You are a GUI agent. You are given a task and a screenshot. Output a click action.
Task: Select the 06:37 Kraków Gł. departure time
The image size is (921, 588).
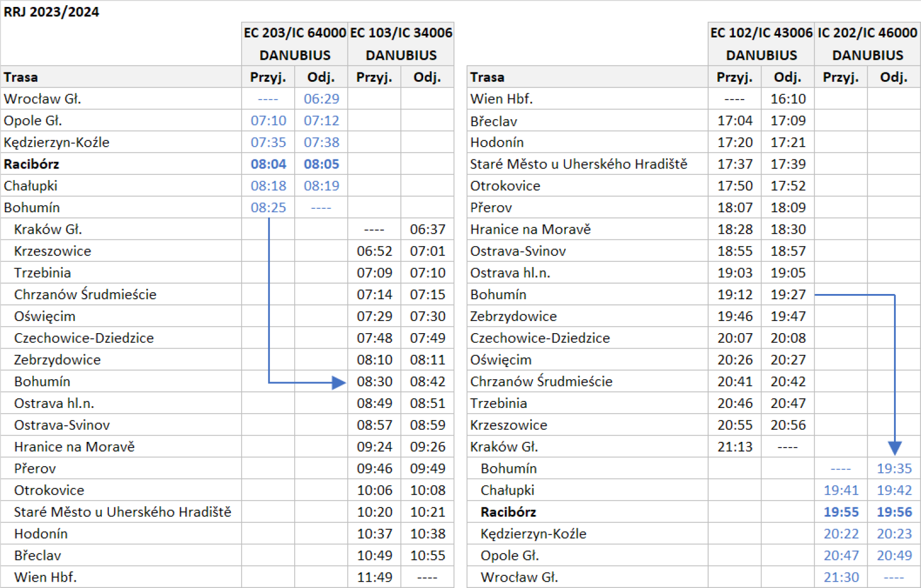[x=427, y=230]
